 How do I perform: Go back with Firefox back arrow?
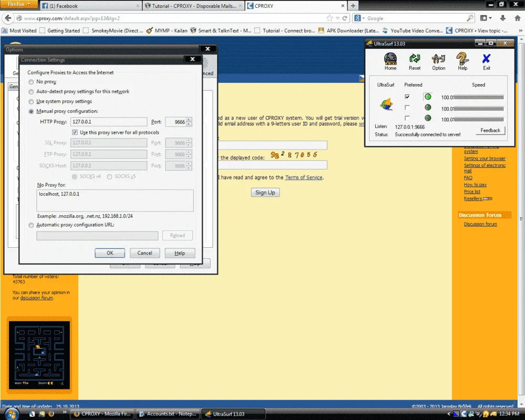pyautogui.click(x=8, y=18)
